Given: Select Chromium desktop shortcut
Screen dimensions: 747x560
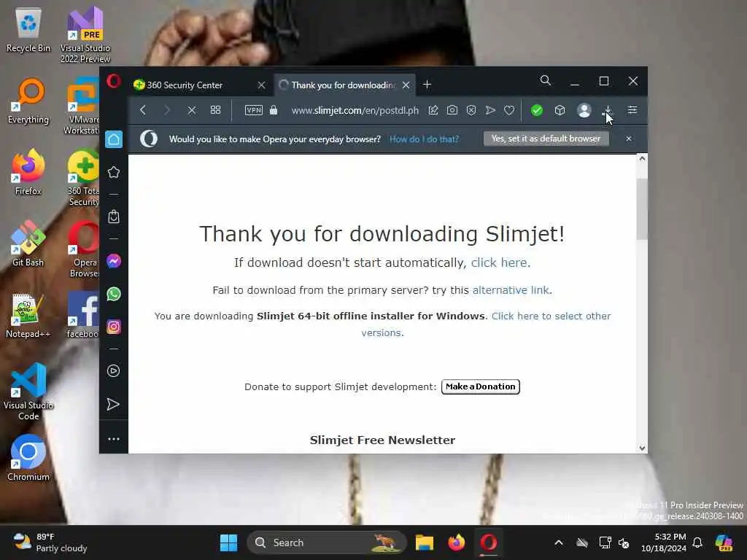Looking at the screenshot, I should pyautogui.click(x=28, y=458).
